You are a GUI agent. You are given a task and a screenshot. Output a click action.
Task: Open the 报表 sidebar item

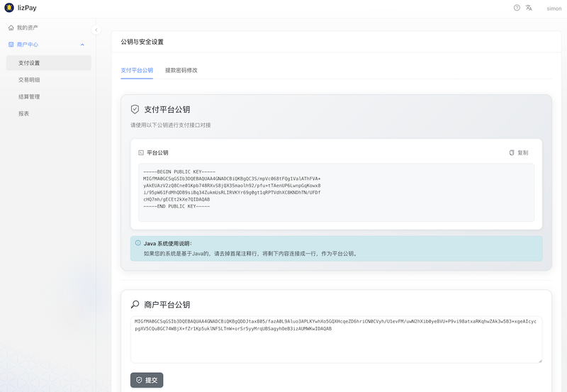[x=24, y=113]
